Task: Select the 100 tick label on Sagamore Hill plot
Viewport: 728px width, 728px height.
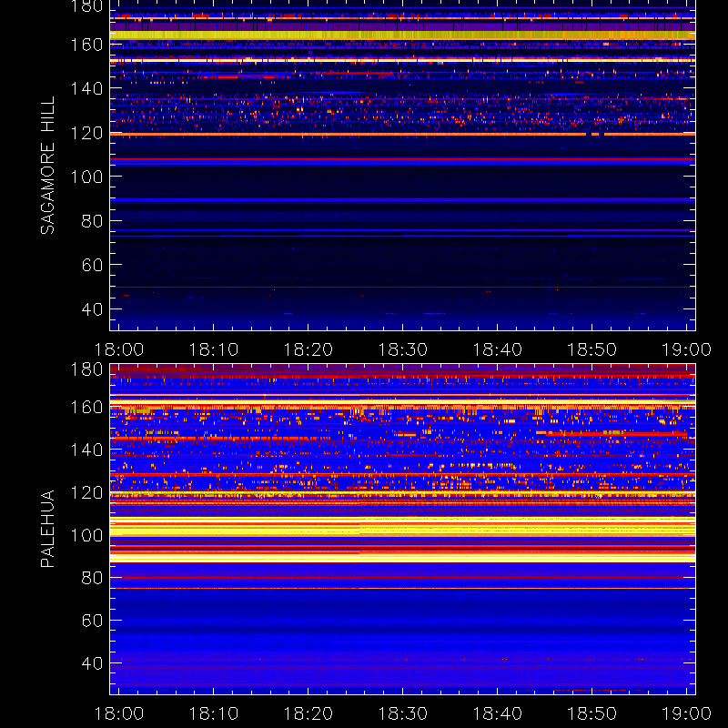Action: [86, 177]
